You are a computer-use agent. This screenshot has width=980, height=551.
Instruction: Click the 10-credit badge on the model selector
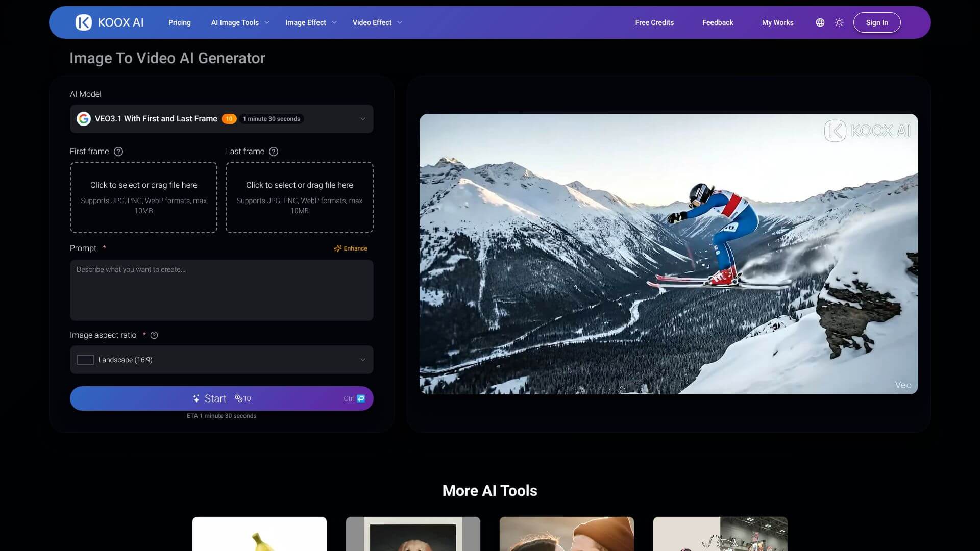(x=229, y=118)
